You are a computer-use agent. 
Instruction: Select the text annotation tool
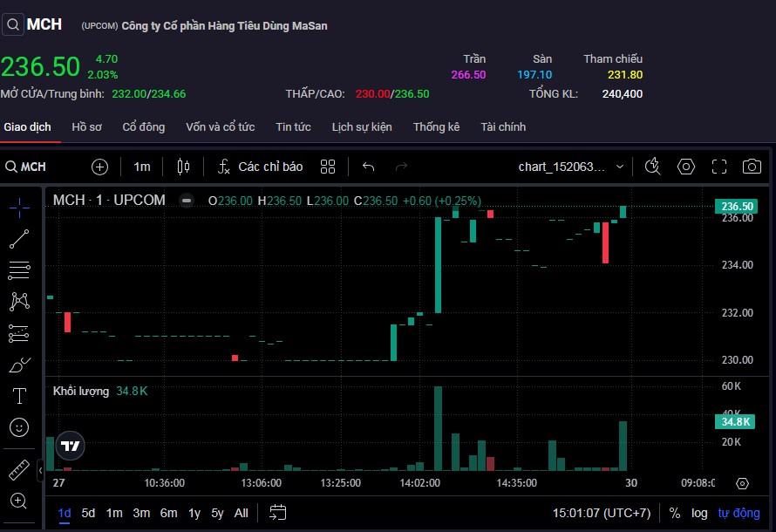pos(19,396)
